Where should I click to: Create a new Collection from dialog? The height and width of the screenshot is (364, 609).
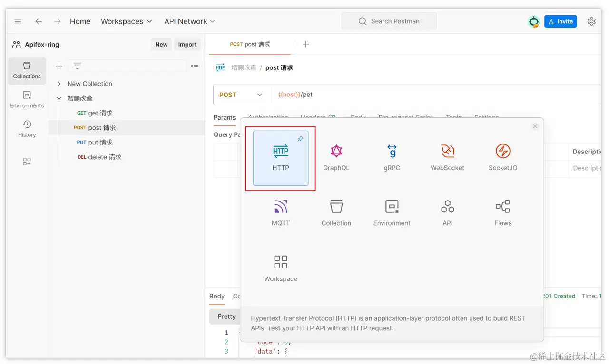point(336,213)
